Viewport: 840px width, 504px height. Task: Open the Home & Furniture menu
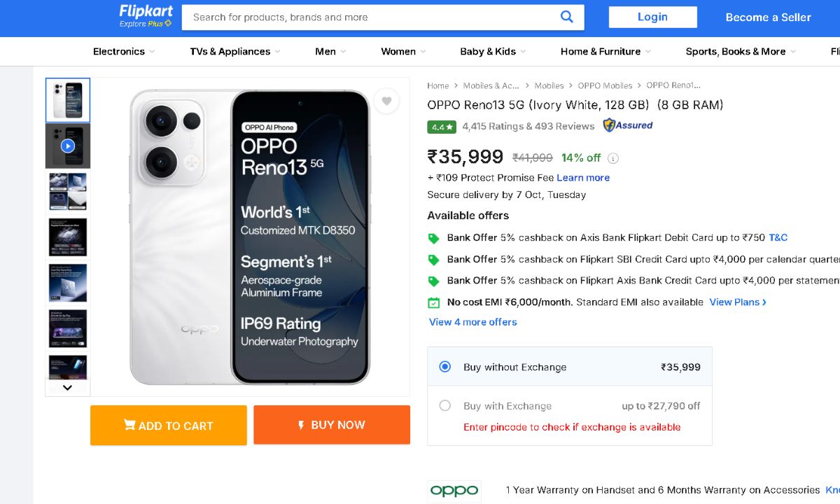pyautogui.click(x=605, y=52)
